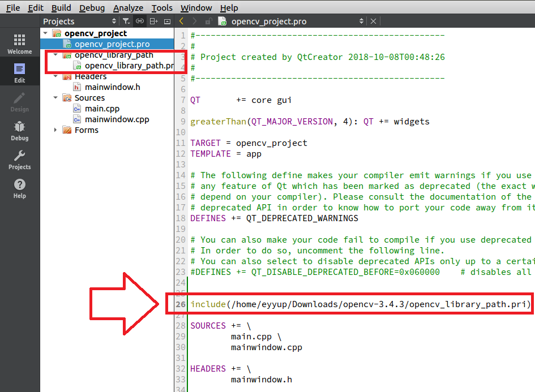535x392 pixels.
Task: Collapse the Headers folder
Action: click(55, 76)
